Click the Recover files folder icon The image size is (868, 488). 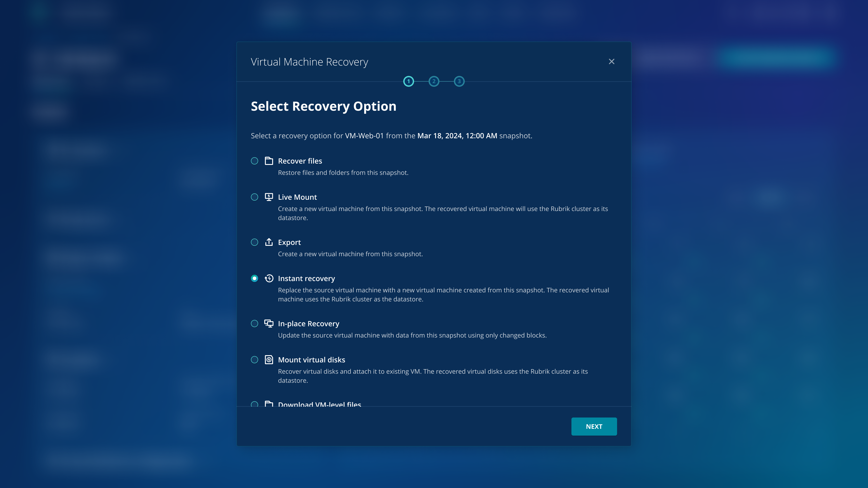click(x=269, y=161)
